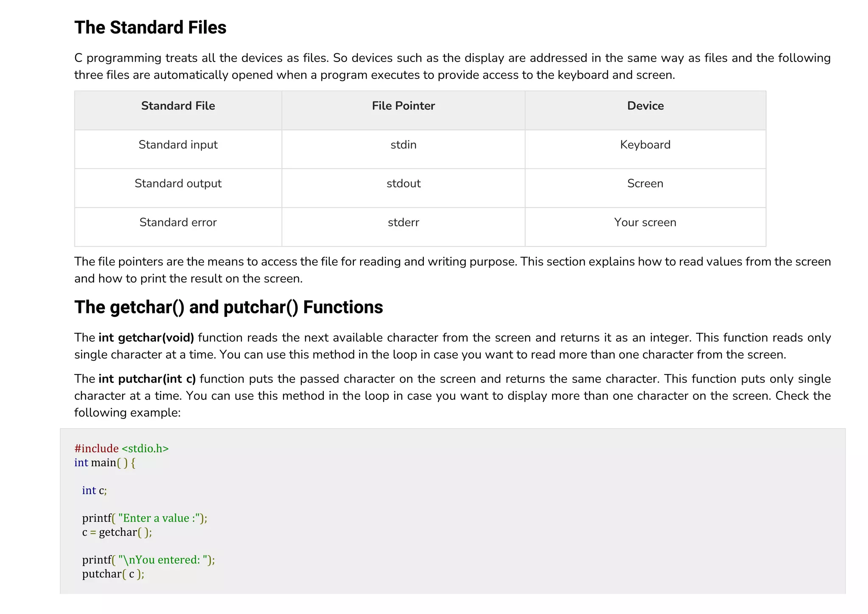This screenshot has width=868, height=614.
Task: Click the "int c;" declaration line
Action: (95, 491)
